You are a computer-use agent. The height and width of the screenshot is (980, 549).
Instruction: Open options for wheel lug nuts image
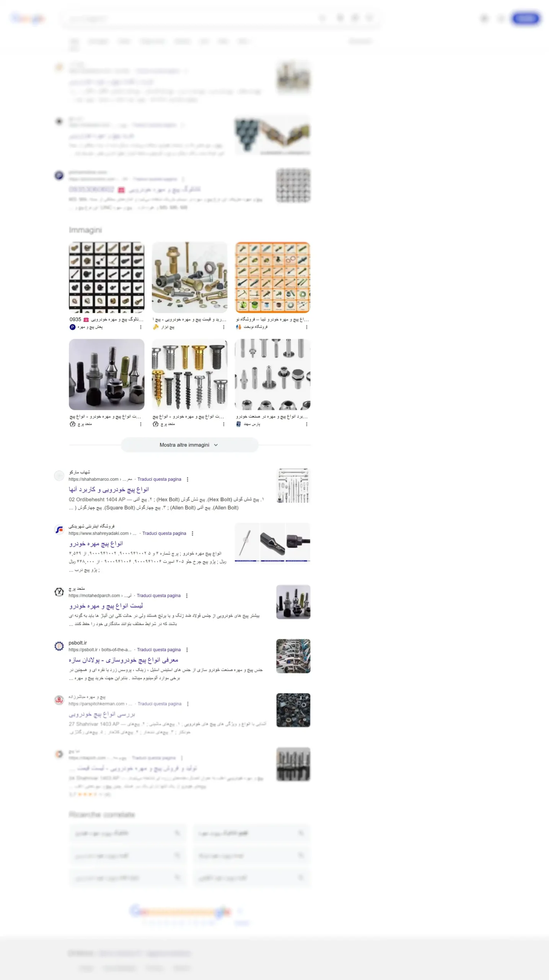coord(140,424)
